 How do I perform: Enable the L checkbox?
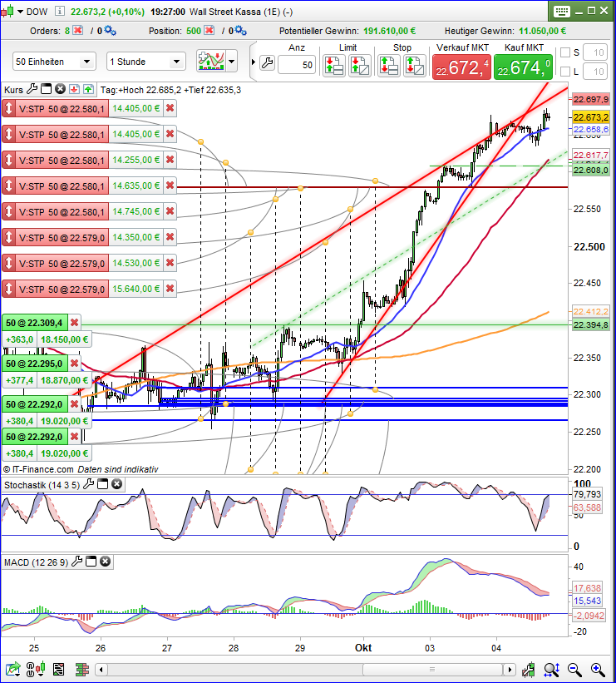565,71
